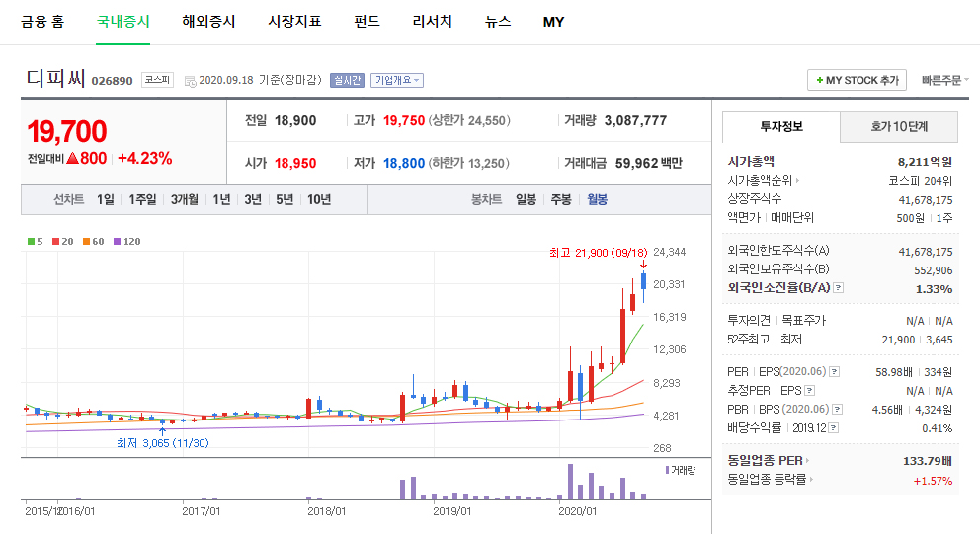Switch to 주봉 candle chart
This screenshot has height=534, width=980.
pyautogui.click(x=560, y=199)
